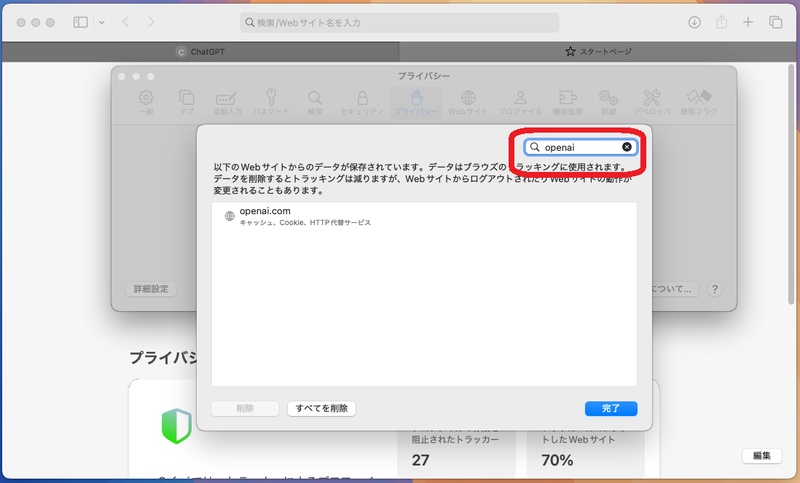Screen dimensions: 800x483
Task: Open デベロッパ settings pane
Action: [652, 103]
